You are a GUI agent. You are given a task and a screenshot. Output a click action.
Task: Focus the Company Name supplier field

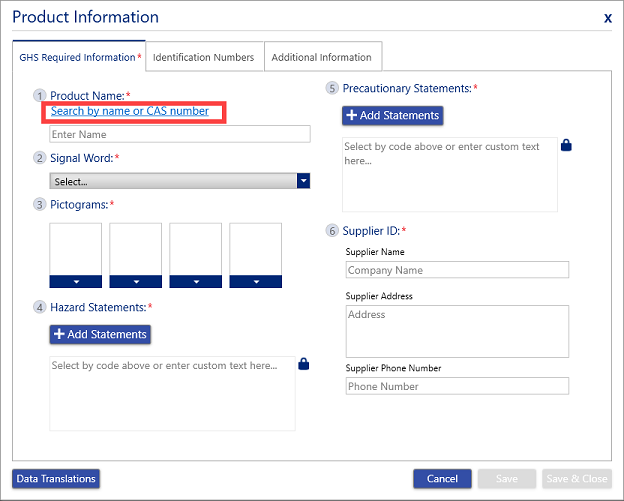pos(457,270)
